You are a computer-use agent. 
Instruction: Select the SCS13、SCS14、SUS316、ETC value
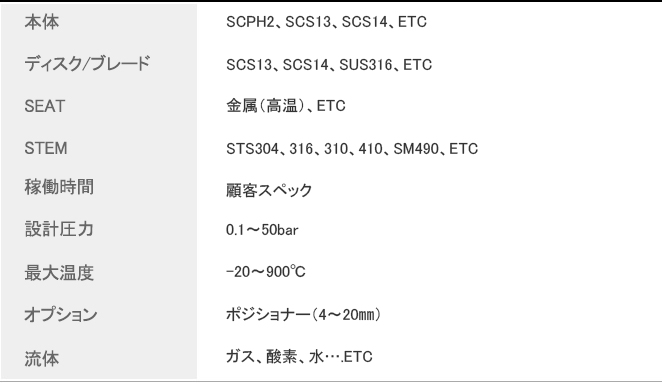point(329,65)
